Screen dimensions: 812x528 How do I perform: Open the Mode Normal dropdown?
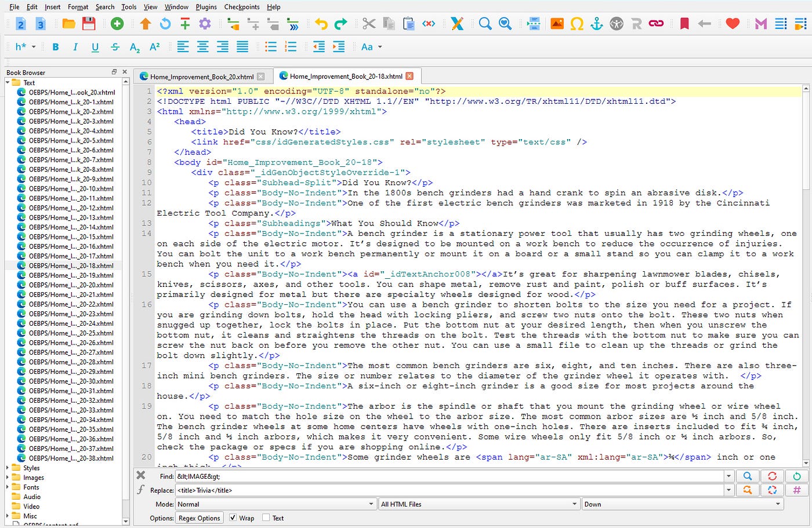point(275,504)
